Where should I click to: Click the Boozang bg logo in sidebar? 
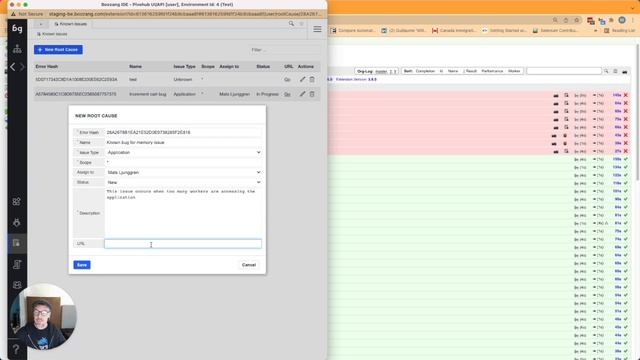click(17, 28)
